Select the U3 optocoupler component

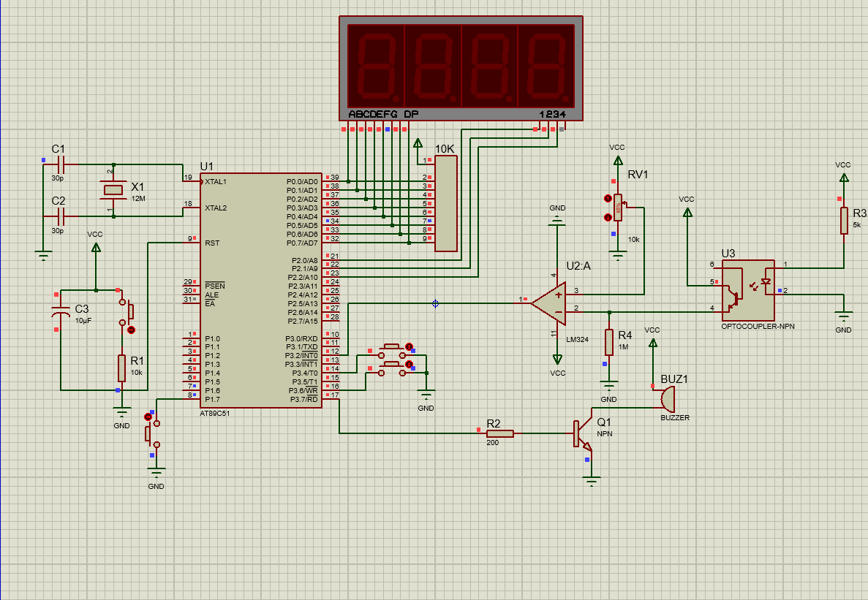[748, 290]
